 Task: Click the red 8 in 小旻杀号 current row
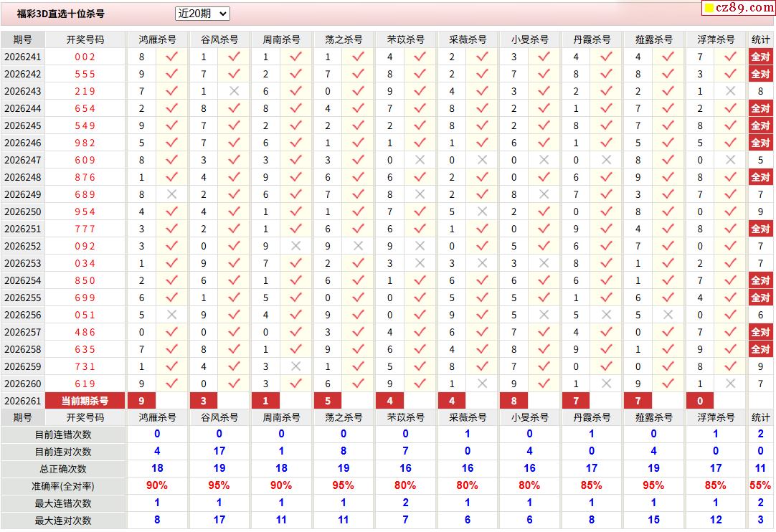pos(514,401)
